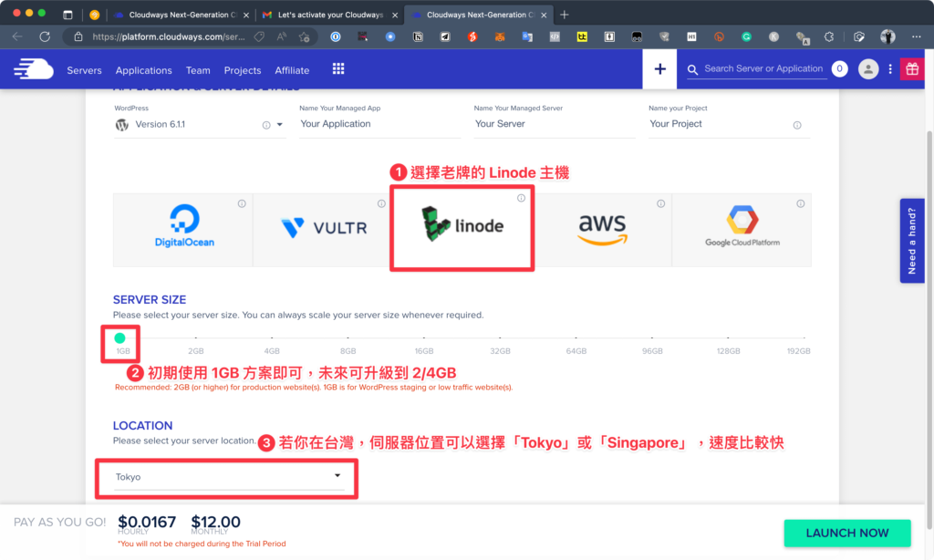This screenshot has height=560, width=934.
Task: Set server size slider to 8GB
Action: [x=348, y=338]
